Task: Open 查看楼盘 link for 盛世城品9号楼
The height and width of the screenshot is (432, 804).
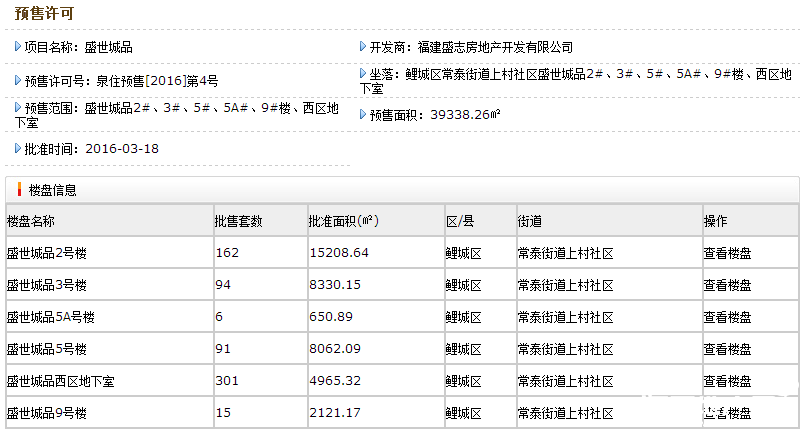Action: pyautogui.click(x=727, y=413)
